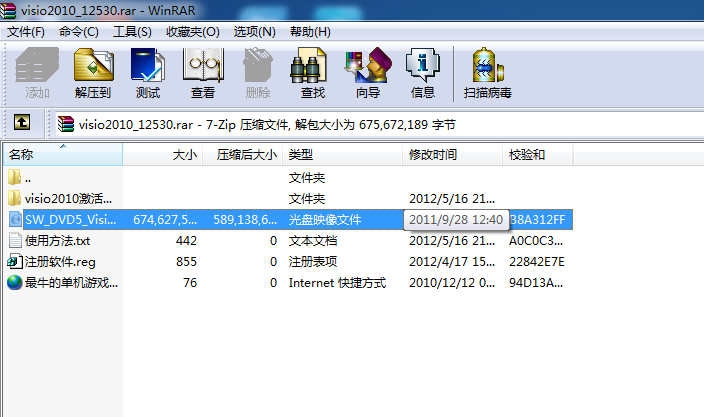Click the archive icon in address bar
704x417 pixels.
tap(66, 124)
